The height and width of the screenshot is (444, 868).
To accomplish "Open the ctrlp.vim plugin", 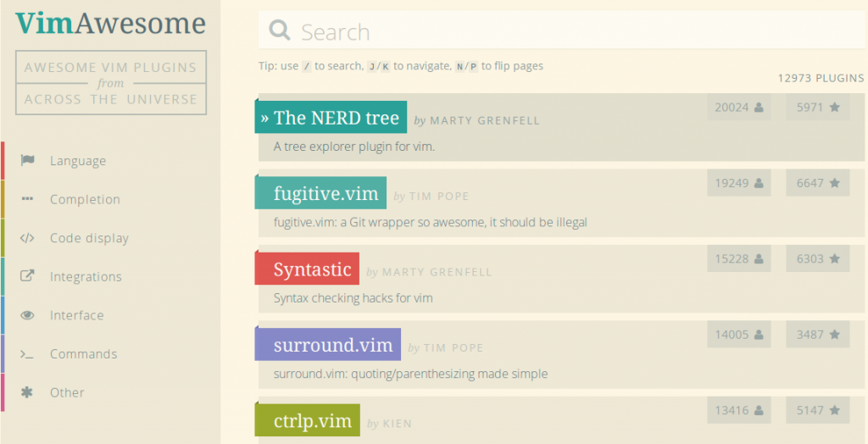I will pyautogui.click(x=308, y=420).
